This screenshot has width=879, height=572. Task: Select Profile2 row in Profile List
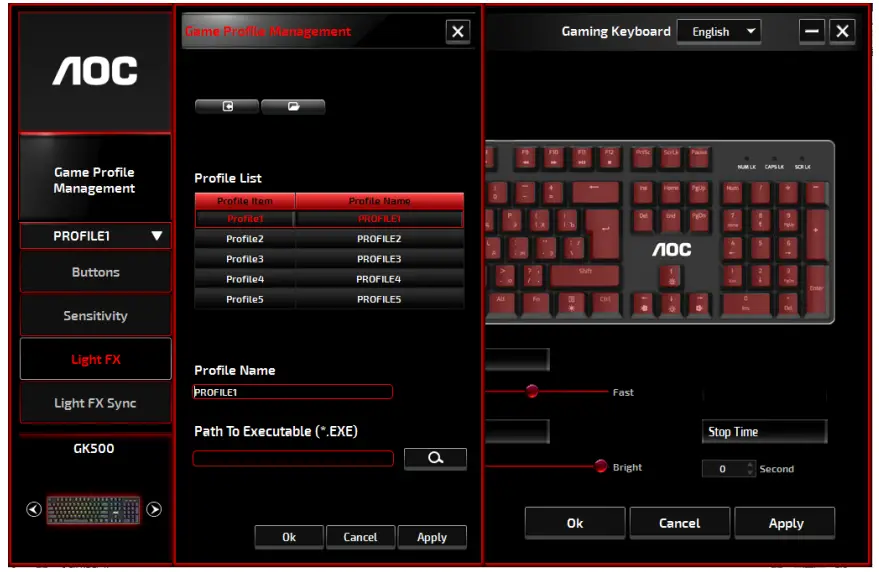point(329,239)
